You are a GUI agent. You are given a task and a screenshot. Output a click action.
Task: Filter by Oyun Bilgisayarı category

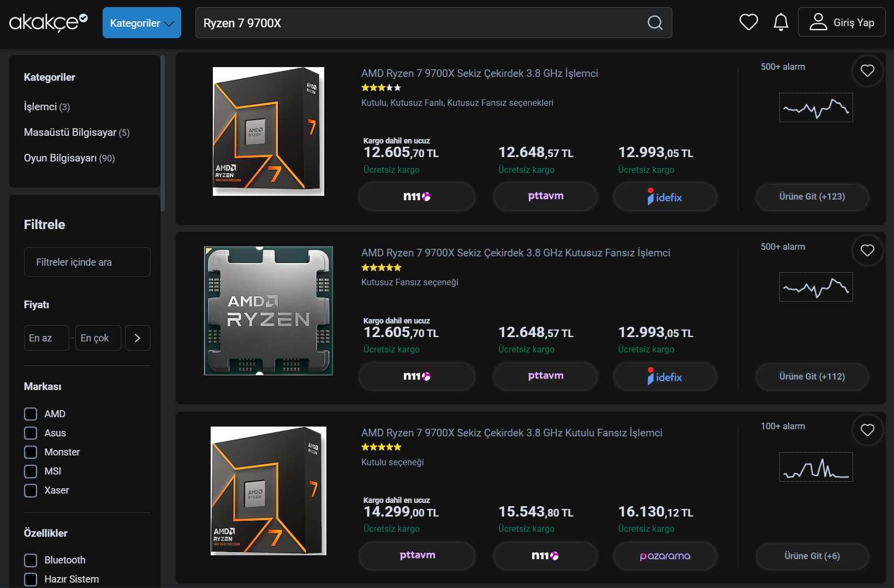point(69,158)
